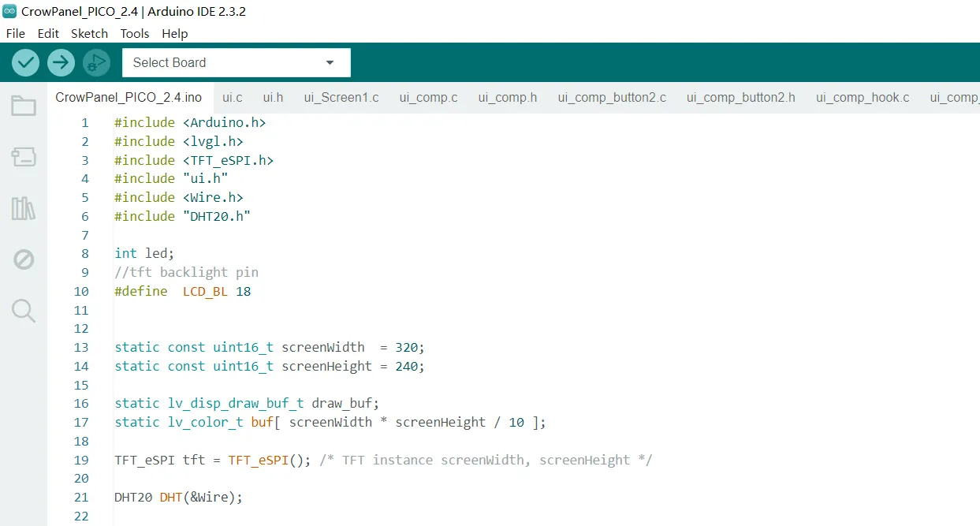This screenshot has width=980, height=526.
Task: Click on the '#include "ui.h"' line
Action: pyautogui.click(x=171, y=179)
